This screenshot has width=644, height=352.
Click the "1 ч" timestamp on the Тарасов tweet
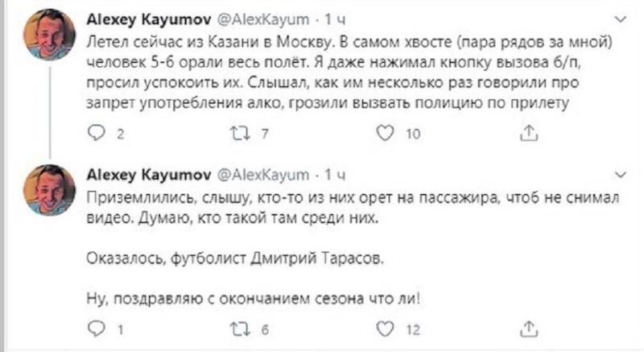[333, 173]
